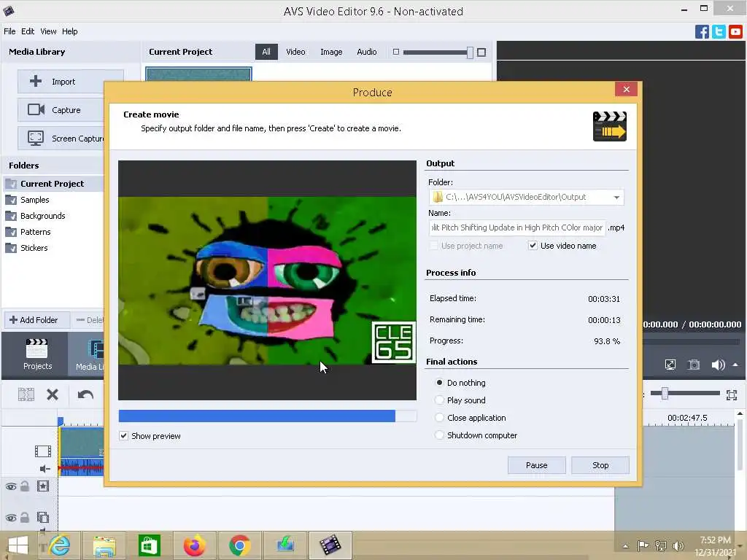Select the Play sound radio option
The width and height of the screenshot is (747, 560).
[439, 400]
